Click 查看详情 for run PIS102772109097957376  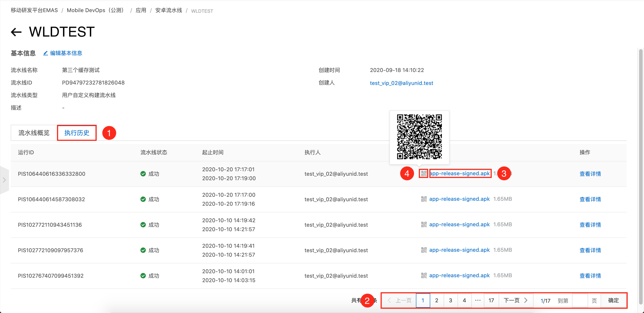[590, 250]
